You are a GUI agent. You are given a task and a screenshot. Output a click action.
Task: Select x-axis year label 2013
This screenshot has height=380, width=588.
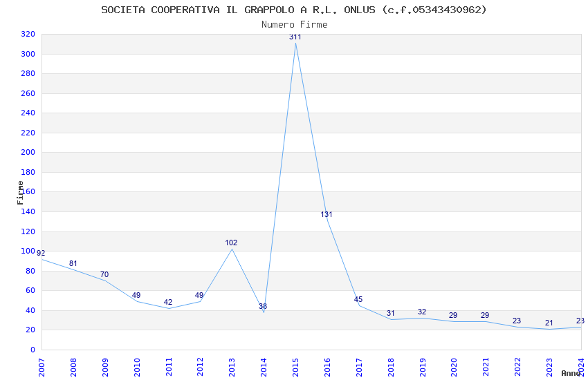coord(232,368)
